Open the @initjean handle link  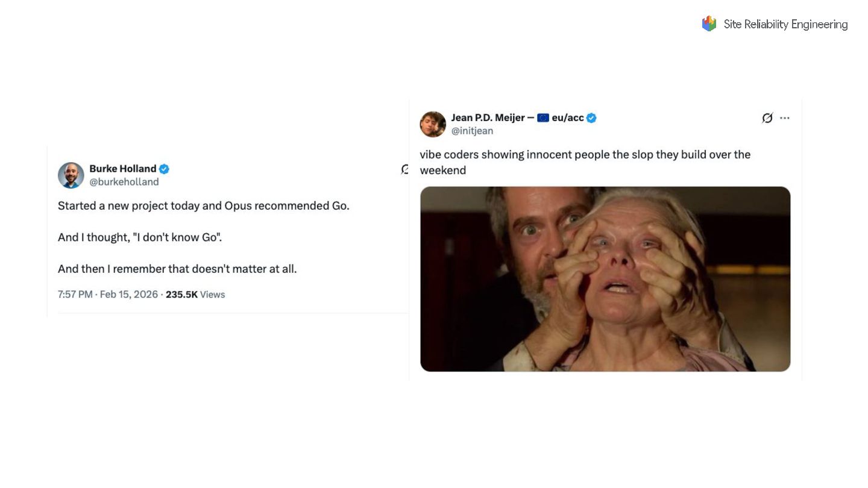click(x=472, y=131)
